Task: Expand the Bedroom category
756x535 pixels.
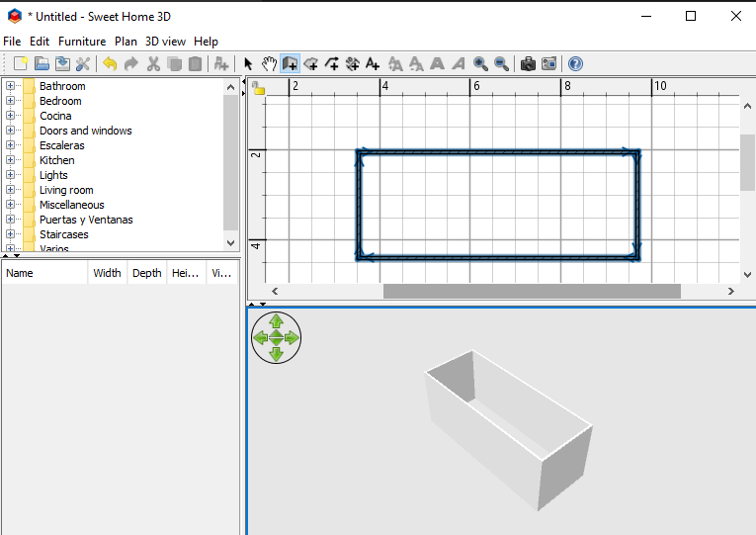Action: coord(10,100)
